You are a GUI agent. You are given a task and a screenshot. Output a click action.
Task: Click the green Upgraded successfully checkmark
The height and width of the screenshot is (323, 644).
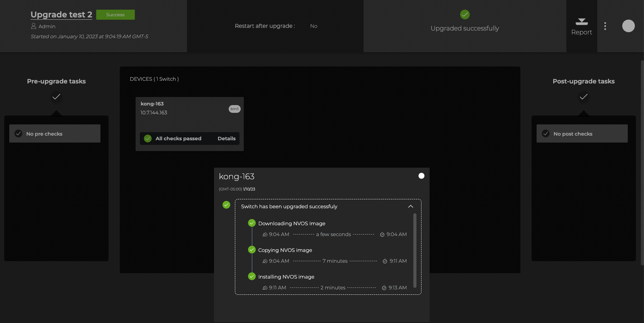pyautogui.click(x=465, y=15)
